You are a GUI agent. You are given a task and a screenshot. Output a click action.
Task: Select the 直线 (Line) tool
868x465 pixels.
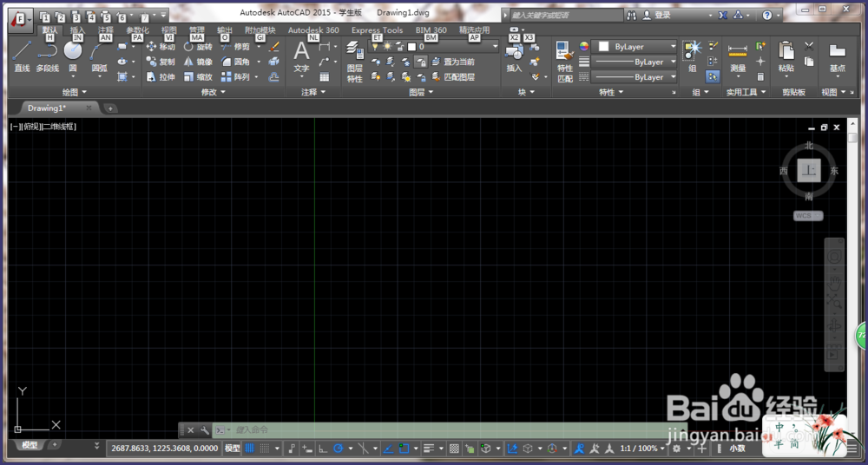[x=22, y=56]
